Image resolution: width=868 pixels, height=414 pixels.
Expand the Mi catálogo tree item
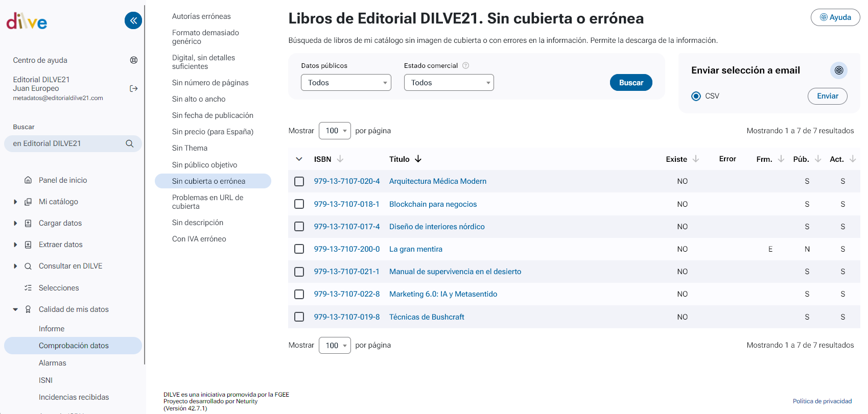click(x=15, y=202)
